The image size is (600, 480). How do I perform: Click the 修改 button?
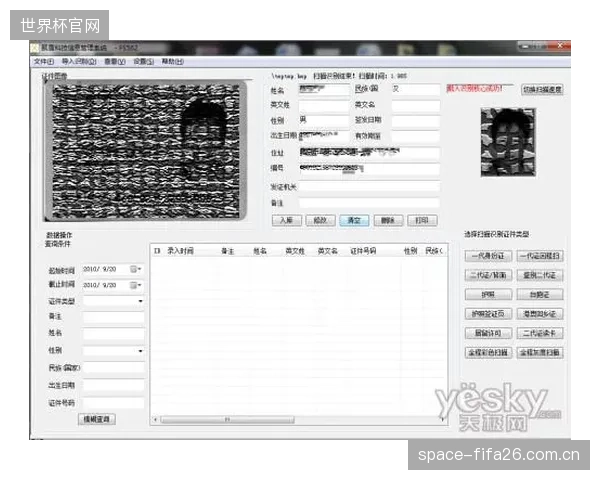click(320, 220)
